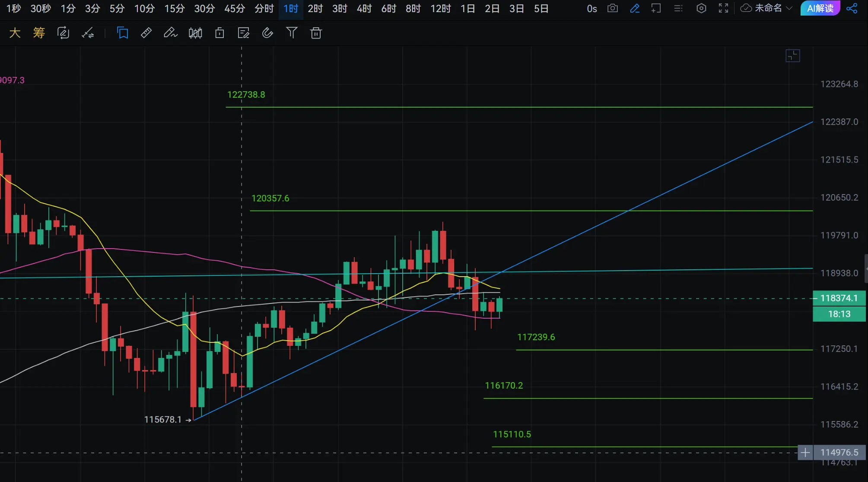Image resolution: width=868 pixels, height=482 pixels.
Task: Switch to the 分时 intraday view
Action: (x=264, y=9)
